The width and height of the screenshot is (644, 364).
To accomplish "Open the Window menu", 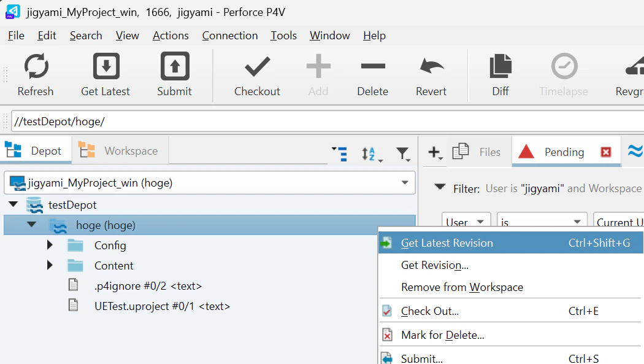I will click(x=330, y=36).
